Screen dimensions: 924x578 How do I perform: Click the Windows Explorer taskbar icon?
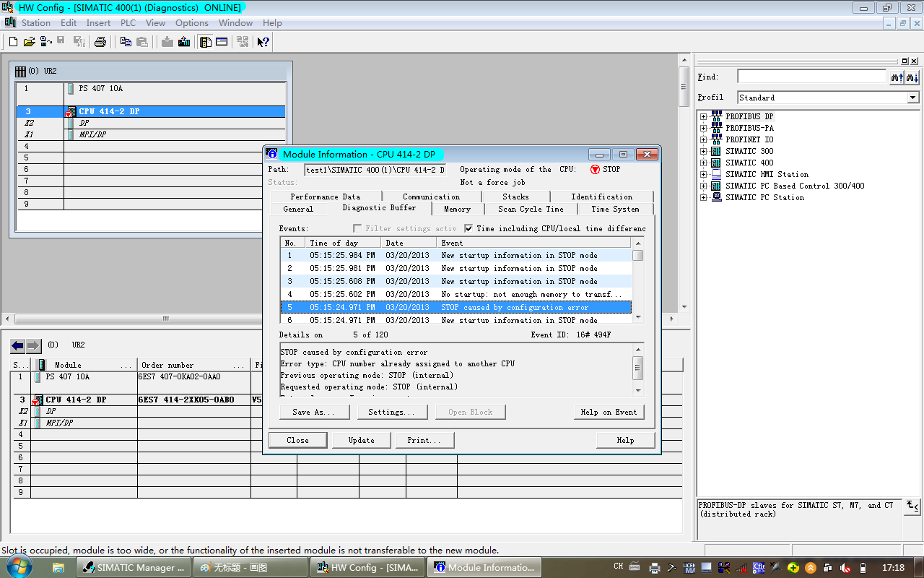click(58, 567)
